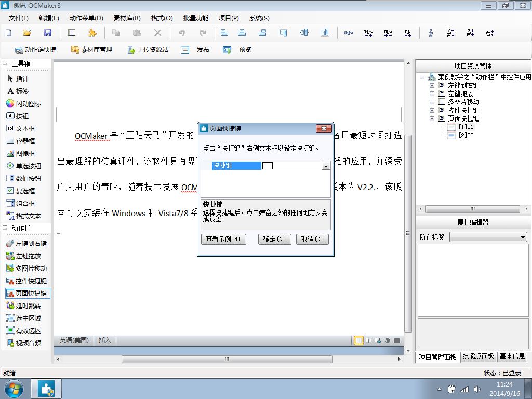Click the New file toolbar icon

click(9, 33)
